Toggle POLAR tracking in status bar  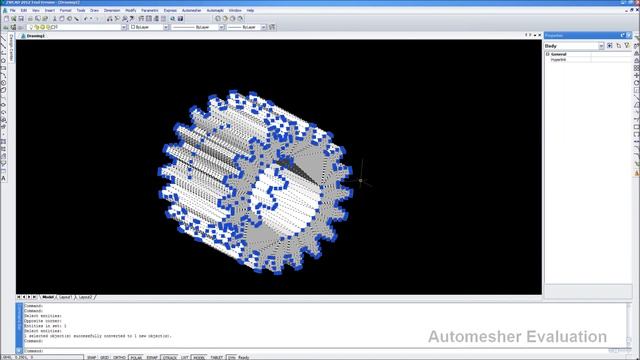(136, 358)
